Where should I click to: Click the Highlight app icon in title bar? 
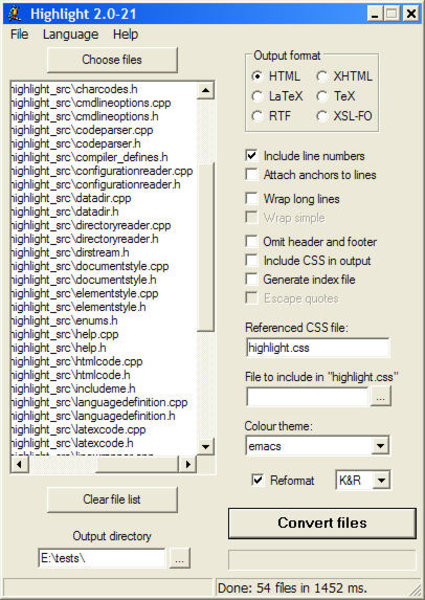click(15, 14)
